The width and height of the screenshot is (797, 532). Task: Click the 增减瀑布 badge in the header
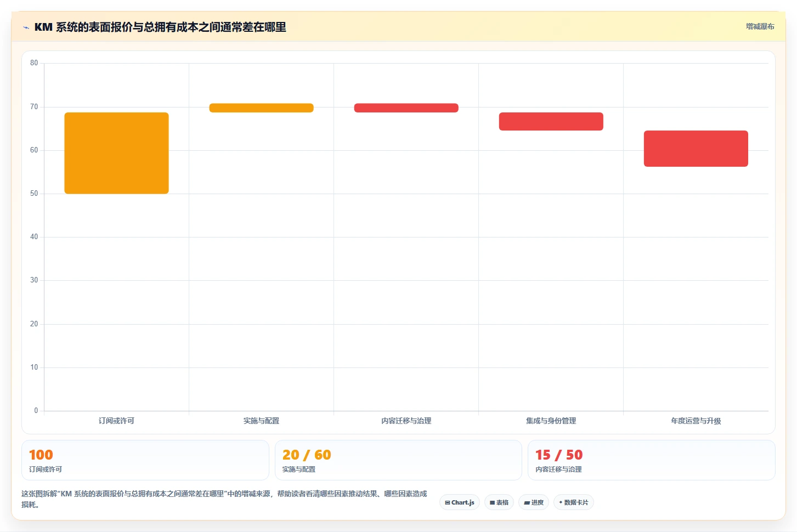(760, 26)
